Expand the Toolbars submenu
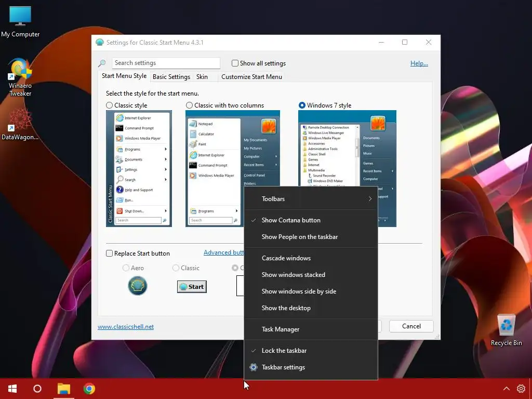 coord(311,199)
